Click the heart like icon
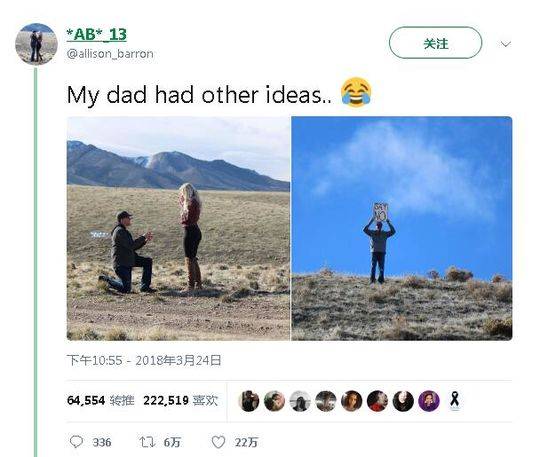The image size is (540, 457). (x=218, y=442)
